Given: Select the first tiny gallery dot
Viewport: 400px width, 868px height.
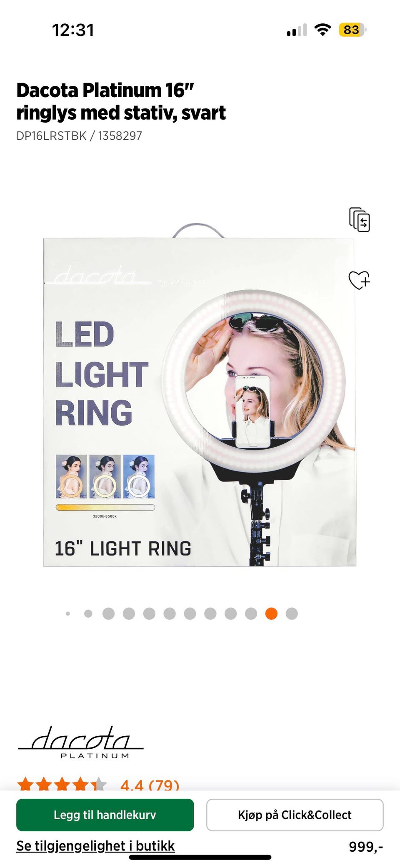Looking at the screenshot, I should pyautogui.click(x=68, y=614).
